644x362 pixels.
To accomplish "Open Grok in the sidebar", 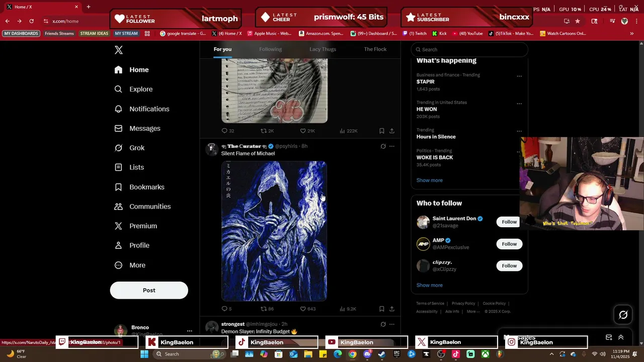I will (x=129, y=148).
